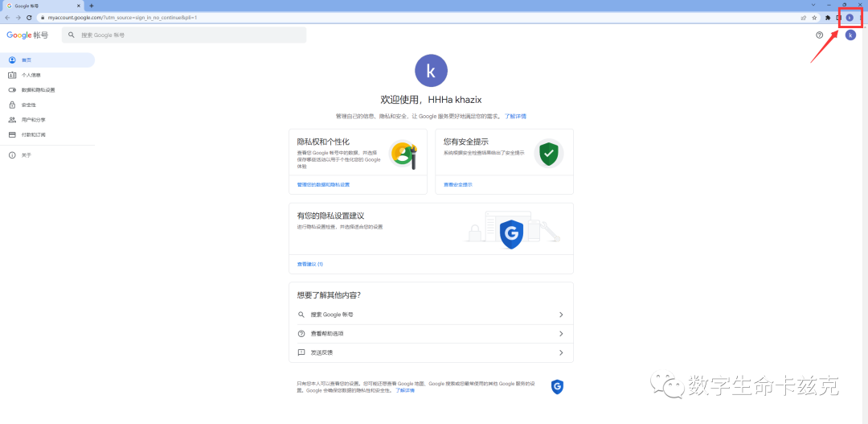This screenshot has width=868, height=424.
Task: Toggle the side panel icon
Action: point(838,18)
